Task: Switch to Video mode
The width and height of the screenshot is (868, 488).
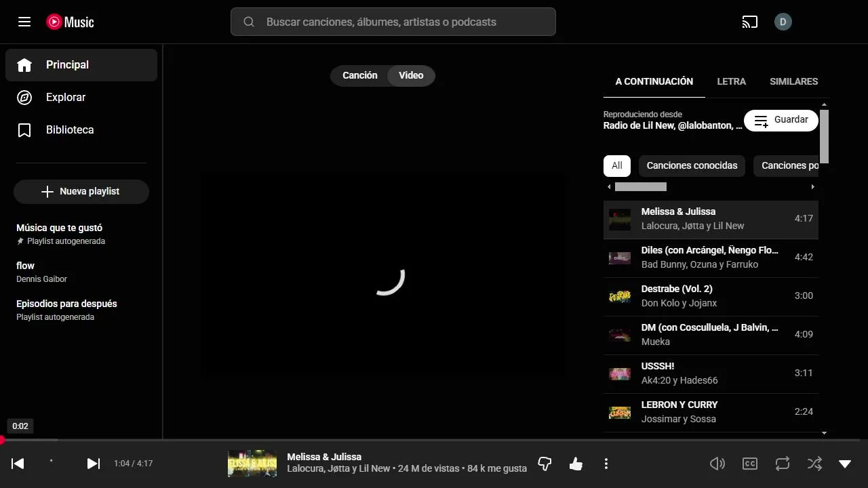Action: click(411, 75)
